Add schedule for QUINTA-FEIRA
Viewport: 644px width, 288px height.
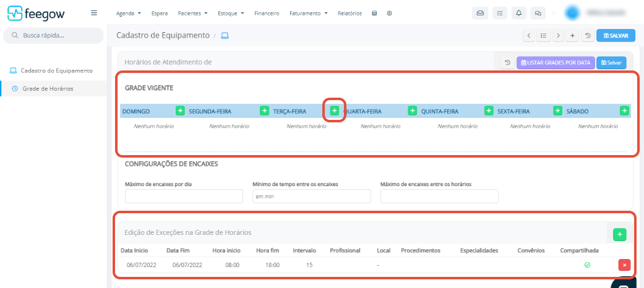[x=489, y=111]
